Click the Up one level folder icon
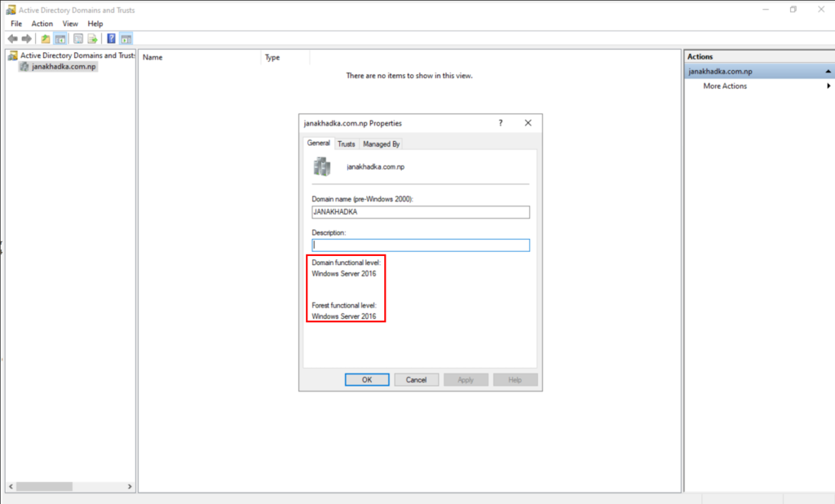 pyautogui.click(x=46, y=39)
